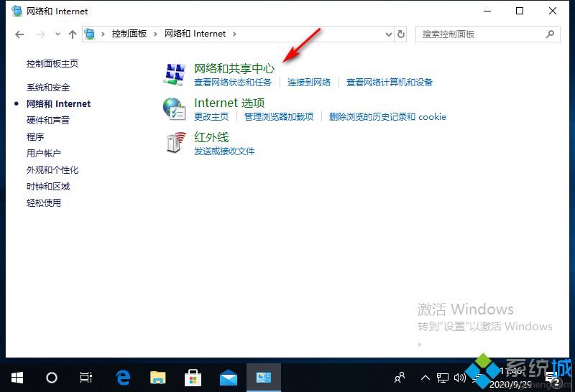Open People icon in system tray

click(400, 378)
